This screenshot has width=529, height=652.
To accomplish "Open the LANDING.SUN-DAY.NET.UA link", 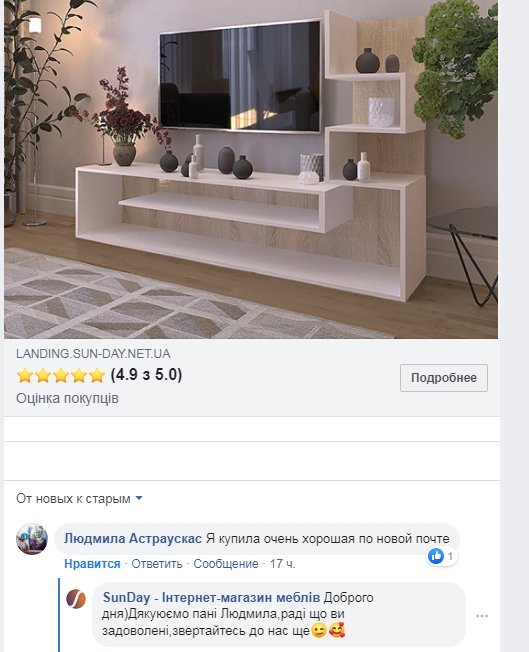I will click(93, 354).
